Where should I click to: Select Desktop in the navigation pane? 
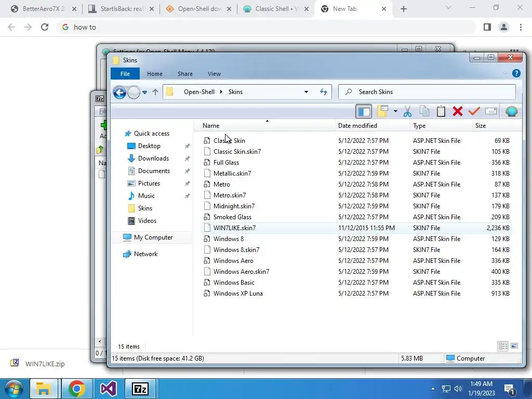coord(149,146)
